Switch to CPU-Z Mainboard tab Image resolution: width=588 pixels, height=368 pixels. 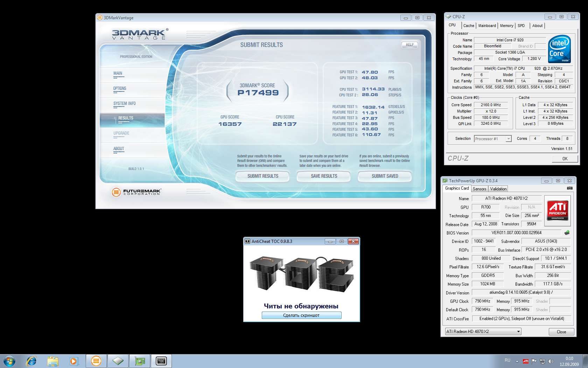[x=487, y=26]
